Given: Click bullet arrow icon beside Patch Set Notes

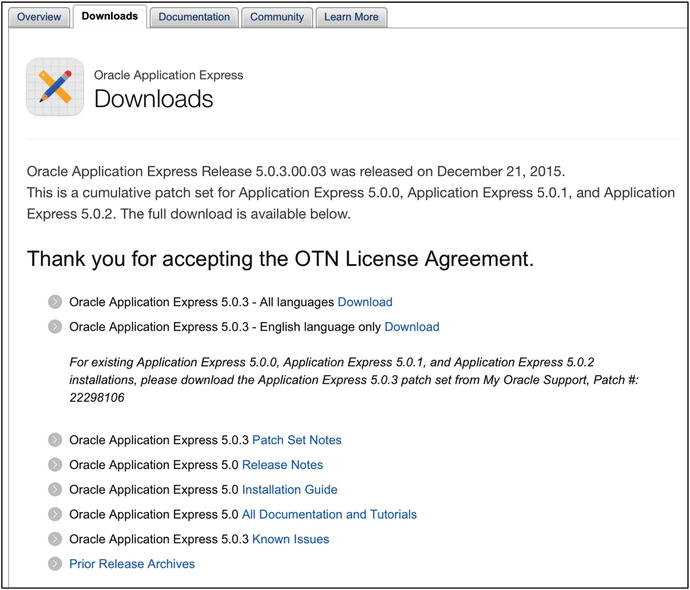Looking at the screenshot, I should click(x=55, y=440).
